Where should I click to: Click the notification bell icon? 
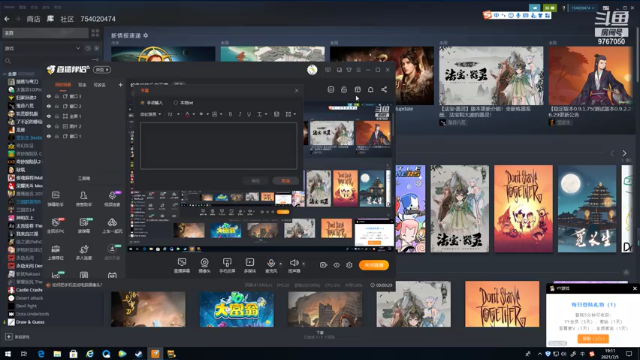point(371,89)
